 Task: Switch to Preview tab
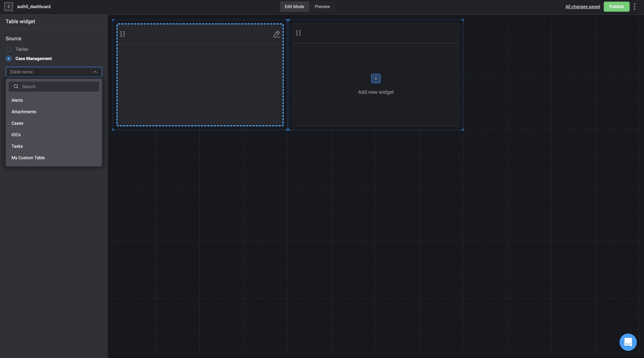coord(322,7)
